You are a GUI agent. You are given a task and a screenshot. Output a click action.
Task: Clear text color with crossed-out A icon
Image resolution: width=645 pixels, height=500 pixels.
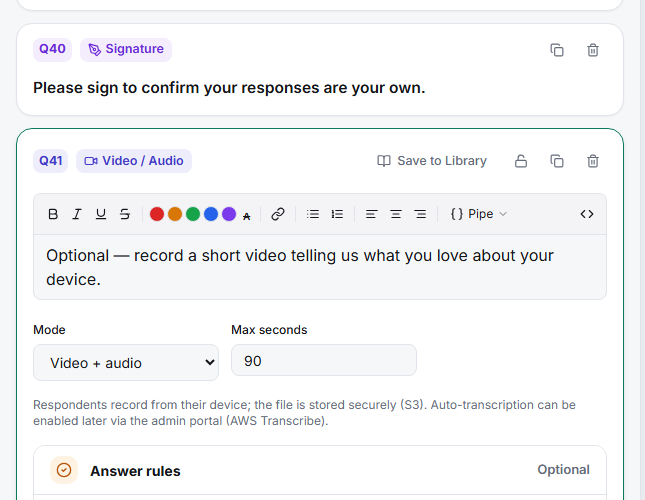(x=246, y=216)
